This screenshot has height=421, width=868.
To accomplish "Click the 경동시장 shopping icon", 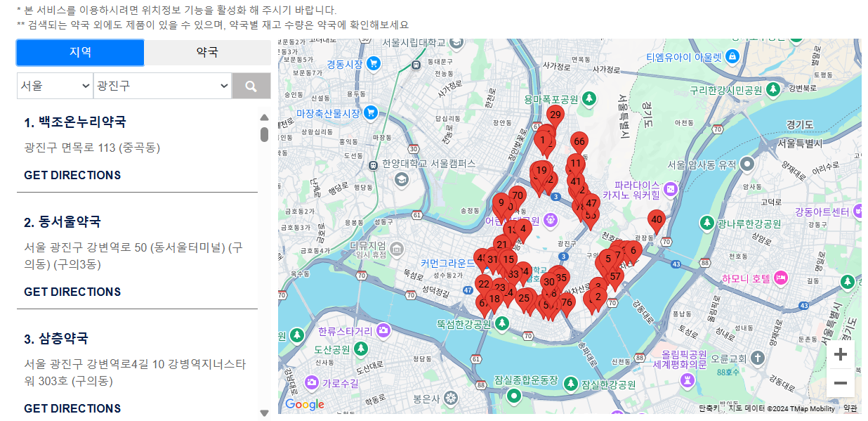I will [x=374, y=64].
